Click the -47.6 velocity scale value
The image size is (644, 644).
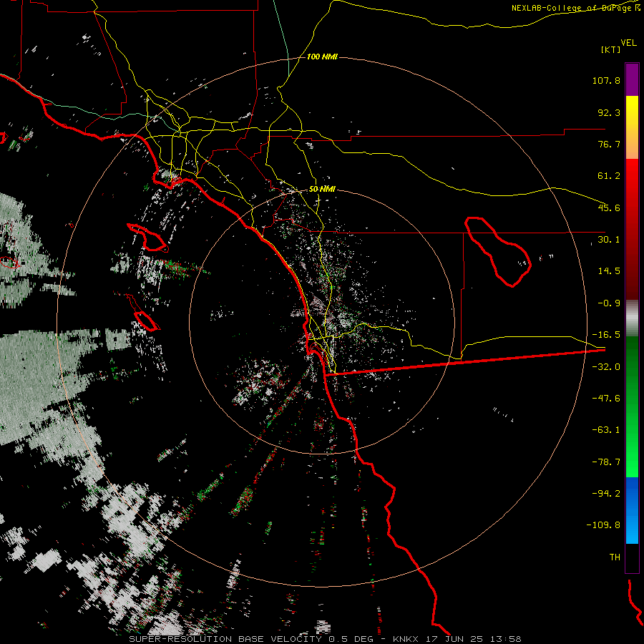[606, 399]
